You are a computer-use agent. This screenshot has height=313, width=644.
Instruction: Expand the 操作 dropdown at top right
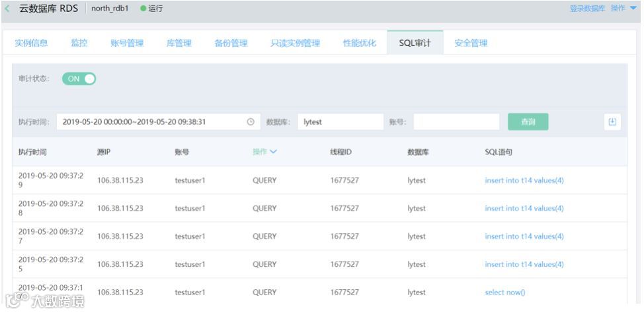coord(623,8)
